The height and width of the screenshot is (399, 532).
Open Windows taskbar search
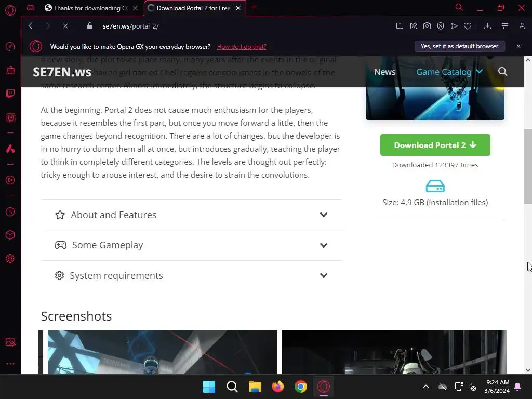(x=232, y=387)
